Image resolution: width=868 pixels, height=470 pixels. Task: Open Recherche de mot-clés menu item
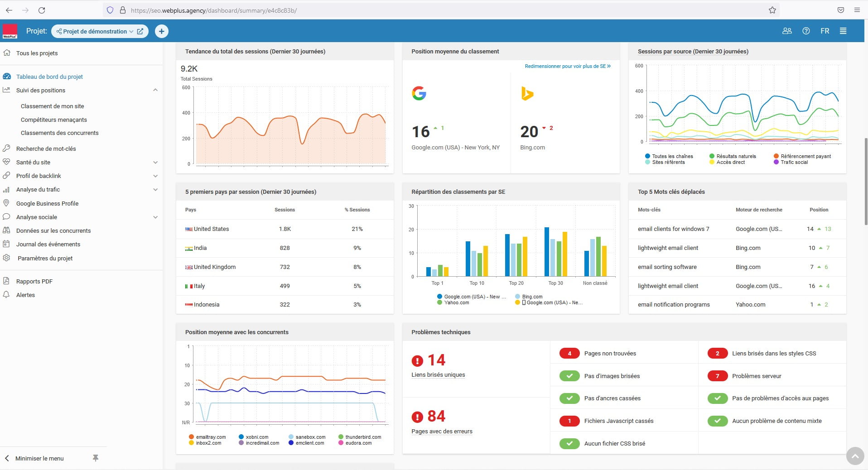click(46, 149)
